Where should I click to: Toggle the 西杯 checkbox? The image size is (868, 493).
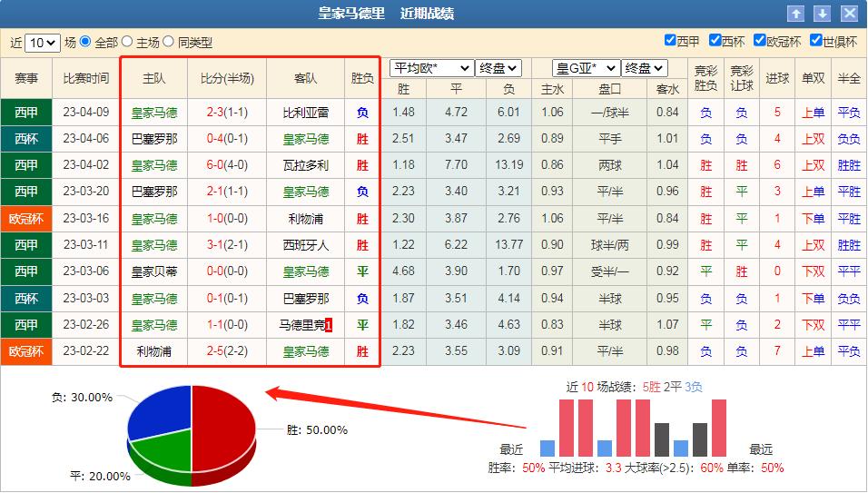coord(715,40)
